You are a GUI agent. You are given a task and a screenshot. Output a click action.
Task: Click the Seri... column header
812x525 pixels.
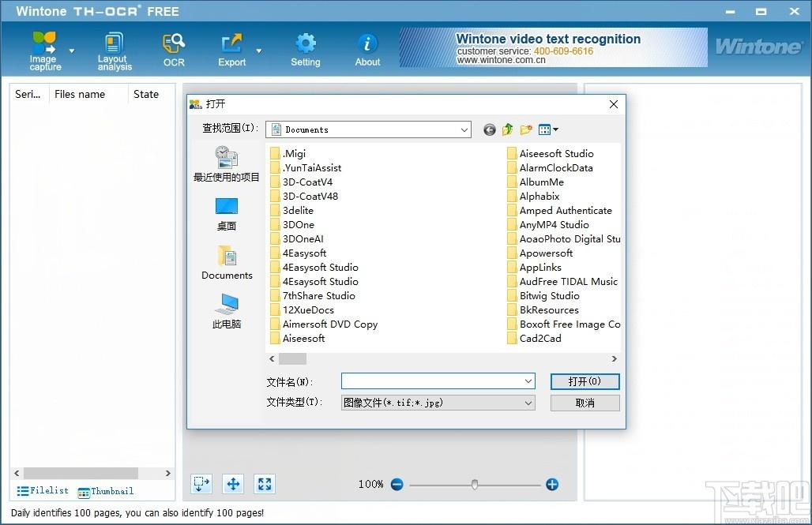tap(29, 94)
